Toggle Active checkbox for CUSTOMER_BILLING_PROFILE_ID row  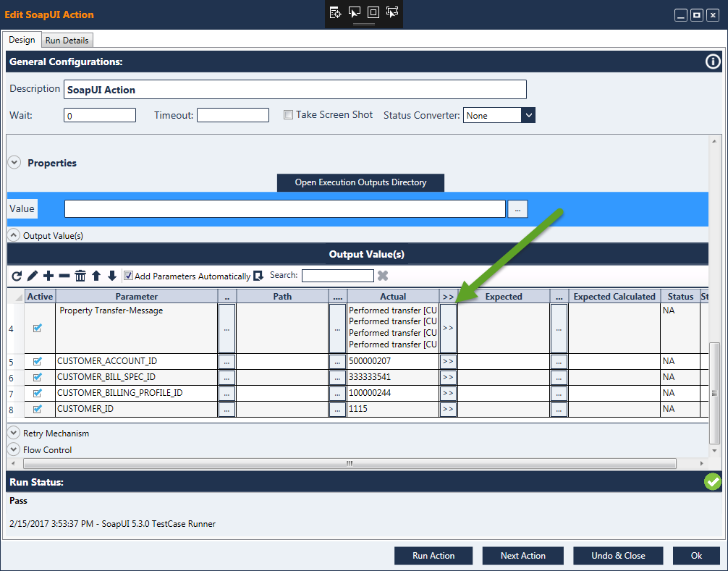38,393
